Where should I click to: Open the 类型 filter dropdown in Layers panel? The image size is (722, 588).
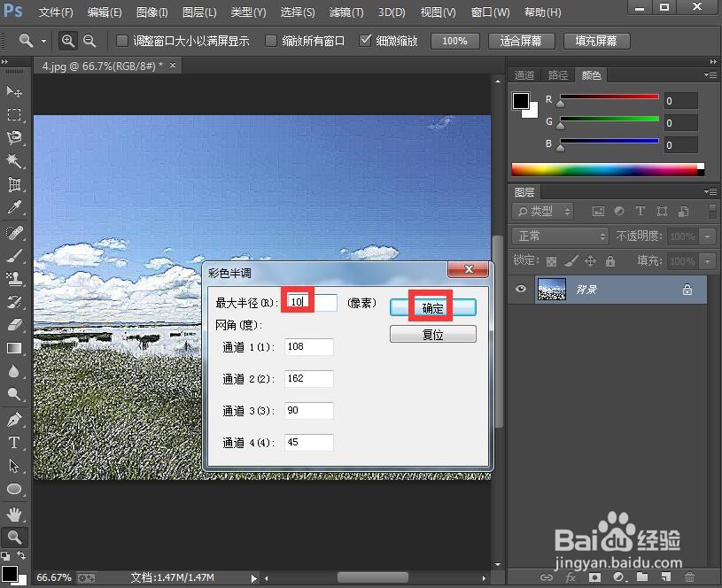[542, 211]
